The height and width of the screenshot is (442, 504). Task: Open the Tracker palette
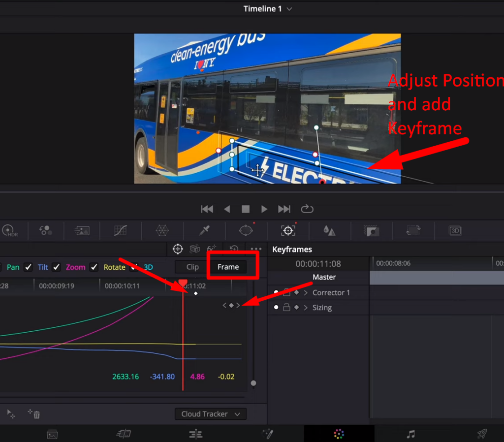point(288,230)
